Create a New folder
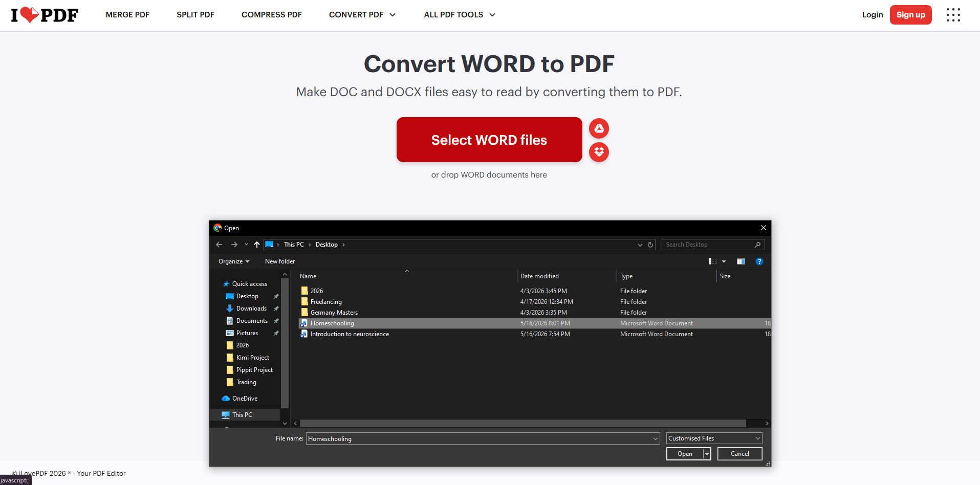980x485 pixels. [x=280, y=261]
